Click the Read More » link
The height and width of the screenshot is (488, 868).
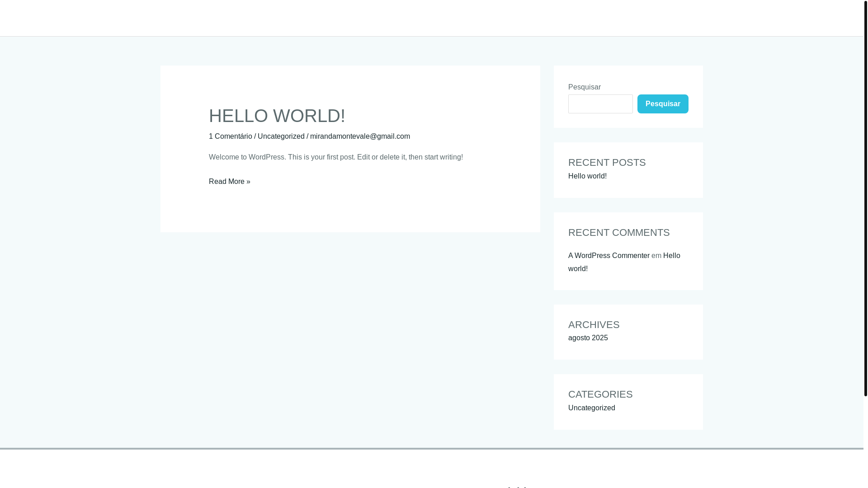coord(229,181)
